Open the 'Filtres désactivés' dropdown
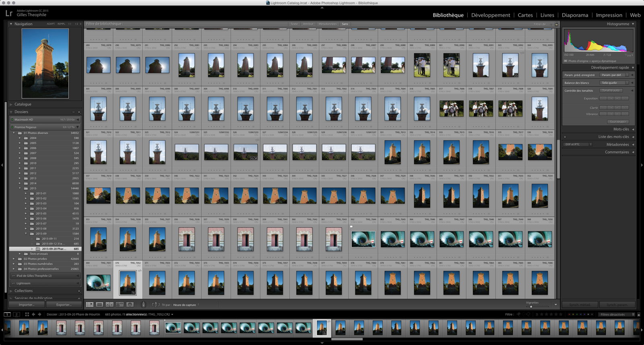The image size is (644, 345). [x=616, y=314]
